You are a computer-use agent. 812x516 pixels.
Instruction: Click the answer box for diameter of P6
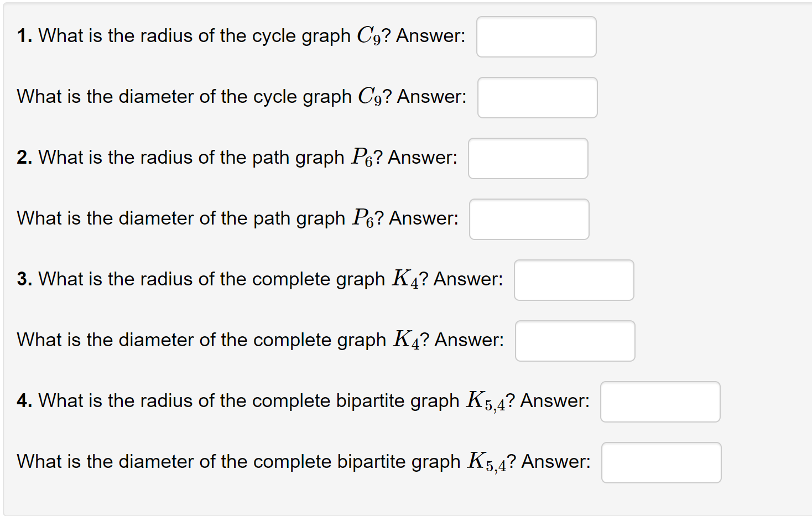pos(529,219)
